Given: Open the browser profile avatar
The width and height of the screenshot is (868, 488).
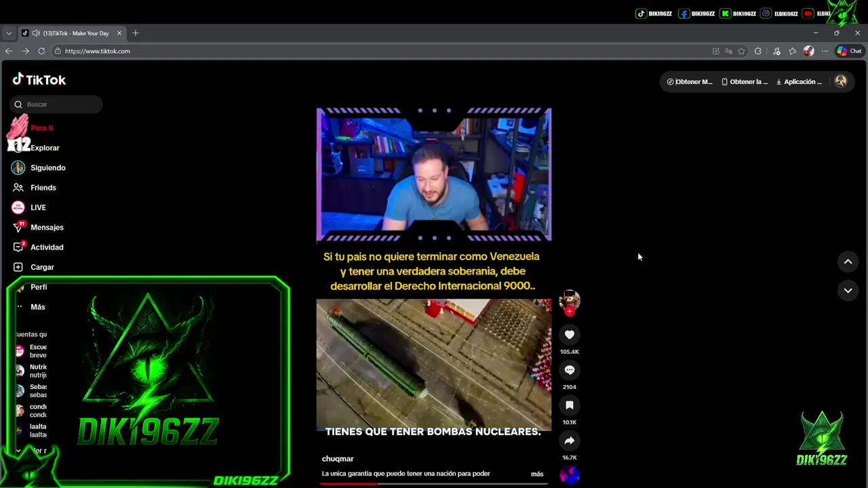Looking at the screenshot, I should (x=808, y=51).
